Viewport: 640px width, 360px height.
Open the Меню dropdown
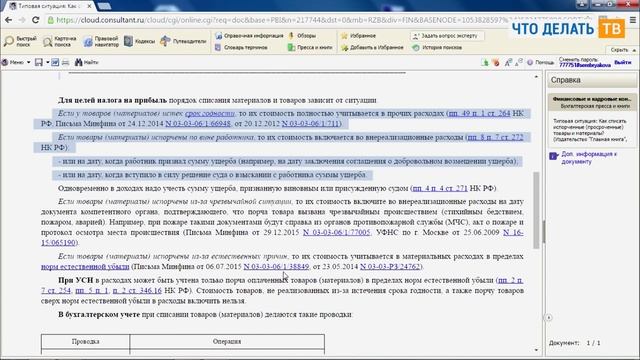(x=16, y=62)
